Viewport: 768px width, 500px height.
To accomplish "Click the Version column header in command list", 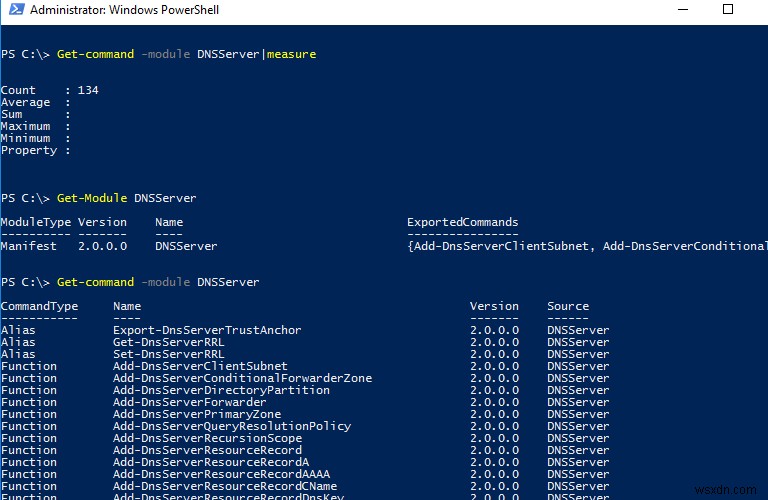I will pos(494,307).
